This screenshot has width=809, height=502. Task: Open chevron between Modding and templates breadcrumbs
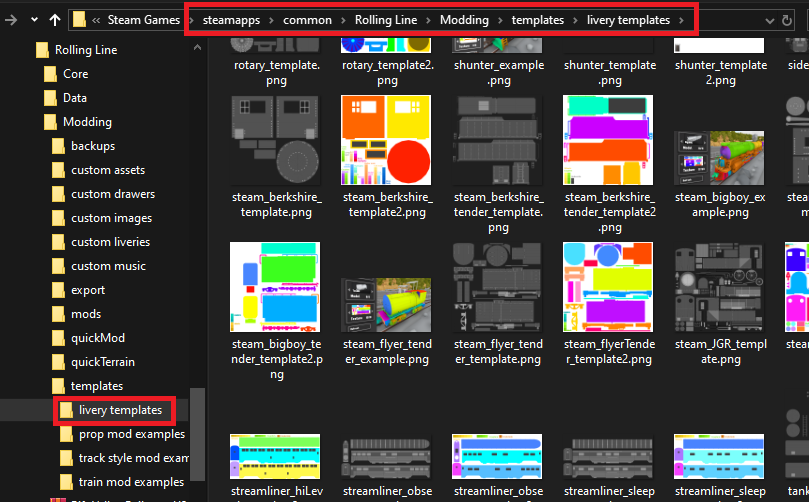click(x=500, y=21)
